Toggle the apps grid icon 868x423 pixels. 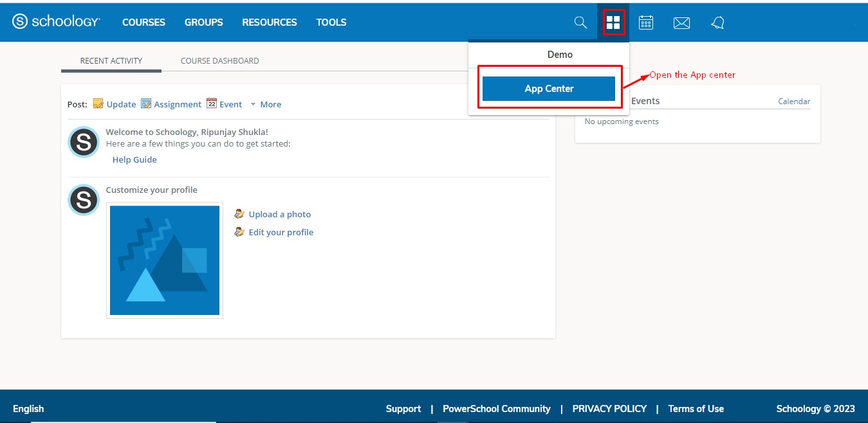point(613,23)
